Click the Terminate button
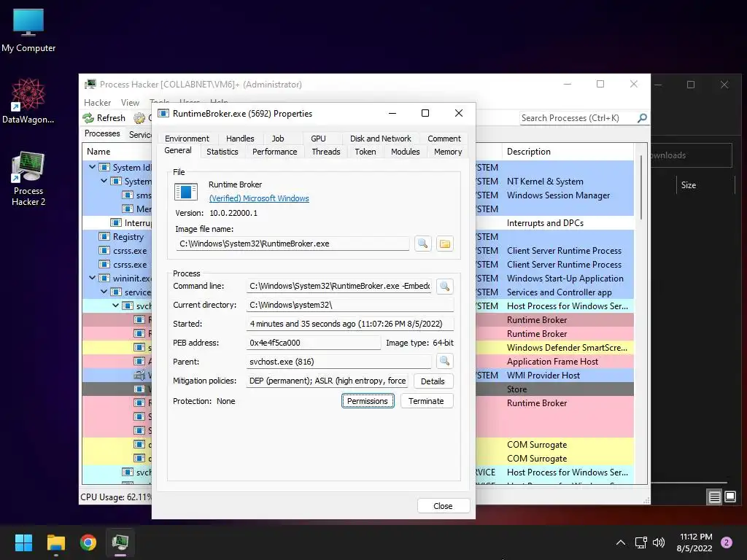The width and height of the screenshot is (747, 560). (426, 401)
